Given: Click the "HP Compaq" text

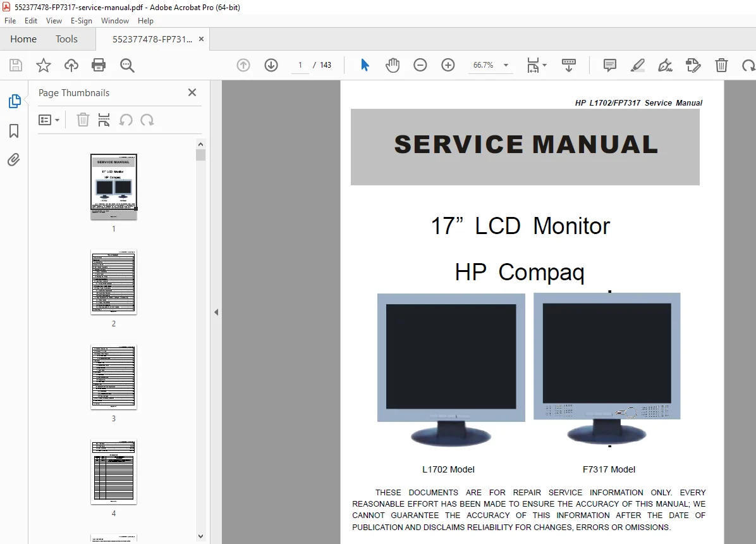Looking at the screenshot, I should click(520, 272).
